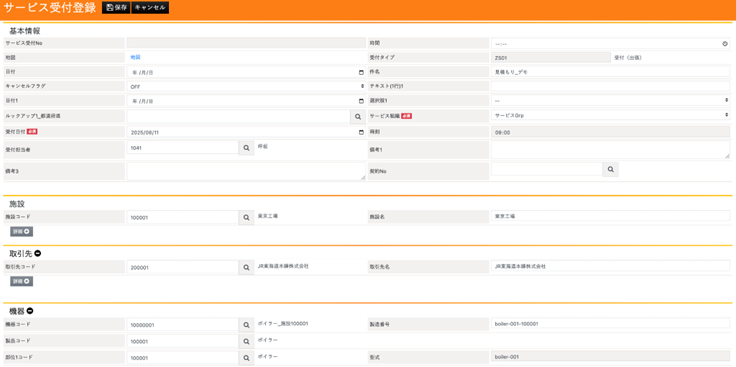The image size is (736, 367).
Task: Click the 保存 save button
Action: tap(116, 8)
